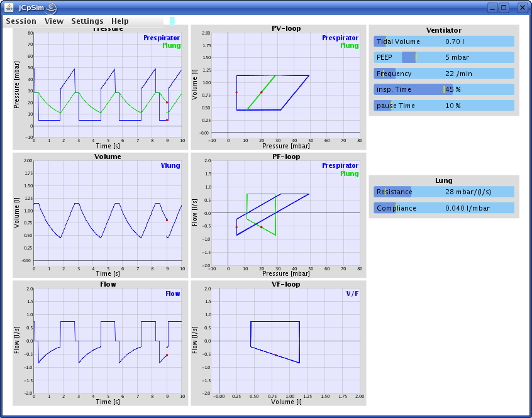Click the lung Compliance slider
This screenshot has width=532, height=418.
444,208
